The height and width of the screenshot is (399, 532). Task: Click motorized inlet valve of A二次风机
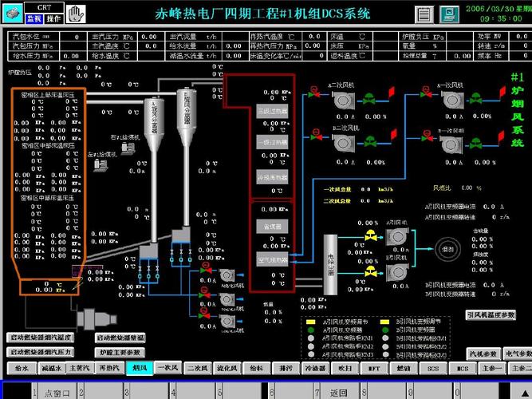point(314,93)
